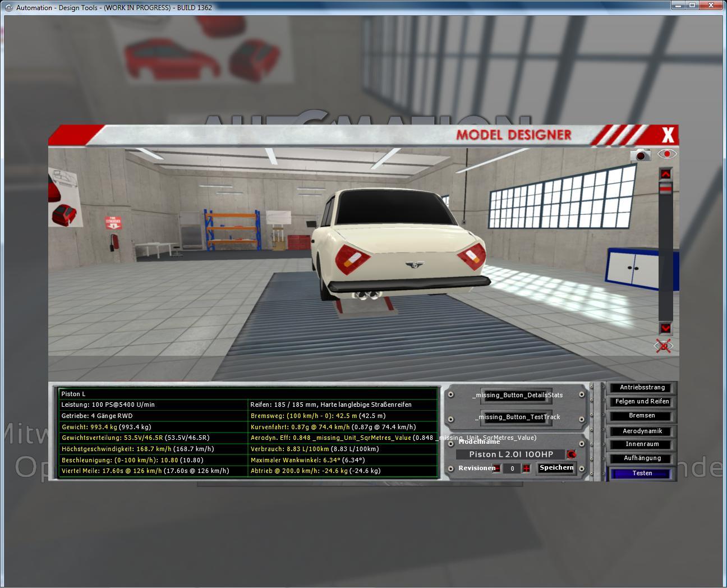Take a screenshot with the camera icon
Image resolution: width=727 pixels, height=588 pixels.
640,155
